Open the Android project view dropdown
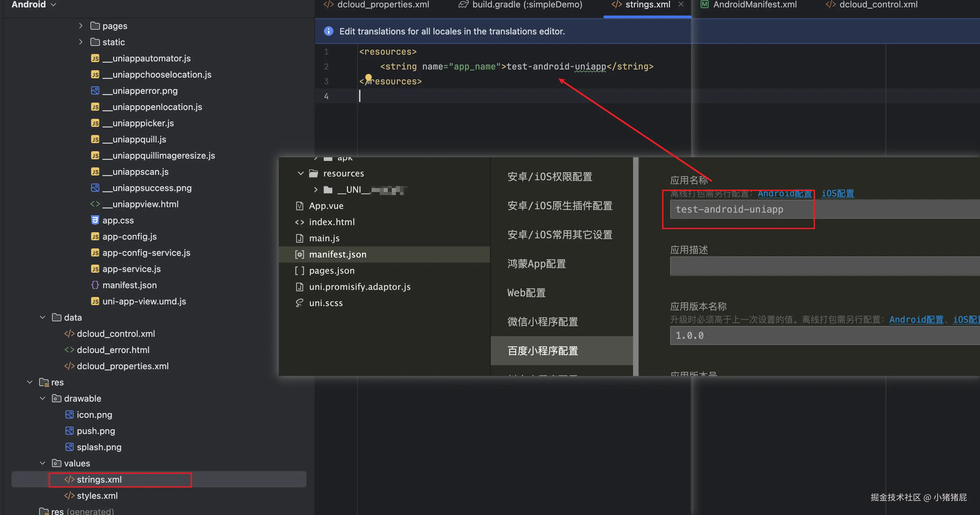Screen dimensions: 980x515 point(34,5)
